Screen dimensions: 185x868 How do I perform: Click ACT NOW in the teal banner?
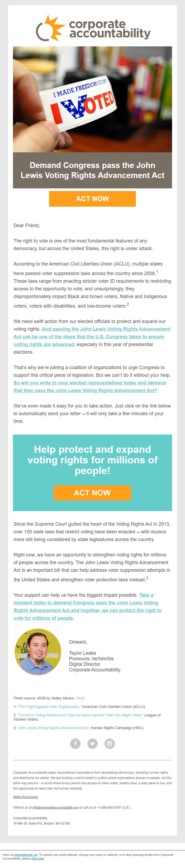coord(92,493)
